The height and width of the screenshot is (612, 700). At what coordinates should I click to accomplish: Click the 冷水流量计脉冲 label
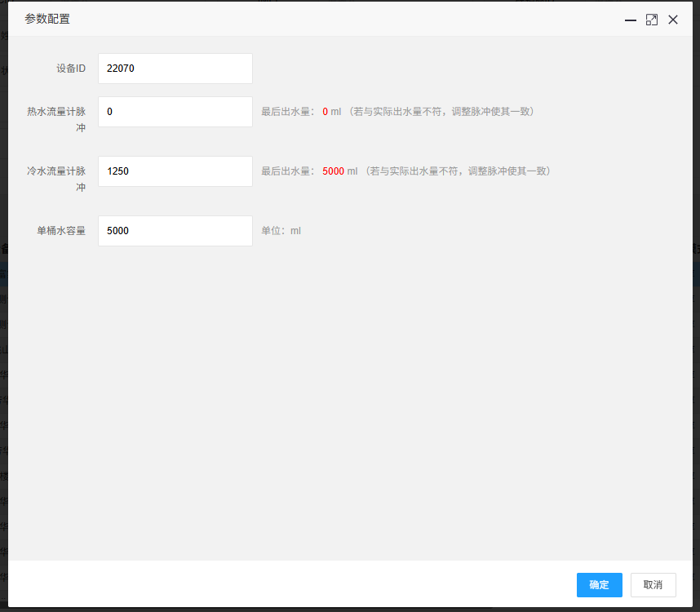pos(56,179)
